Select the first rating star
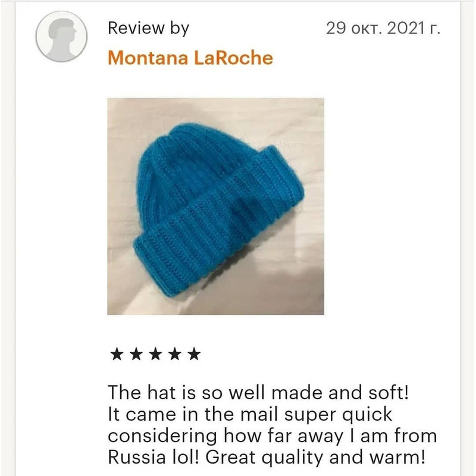476x476 pixels. click(117, 354)
